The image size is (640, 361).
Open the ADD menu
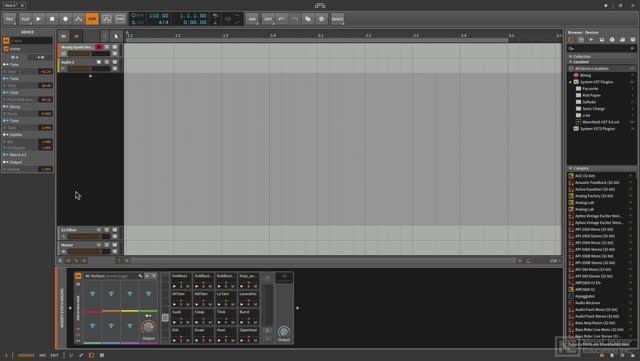point(252,19)
